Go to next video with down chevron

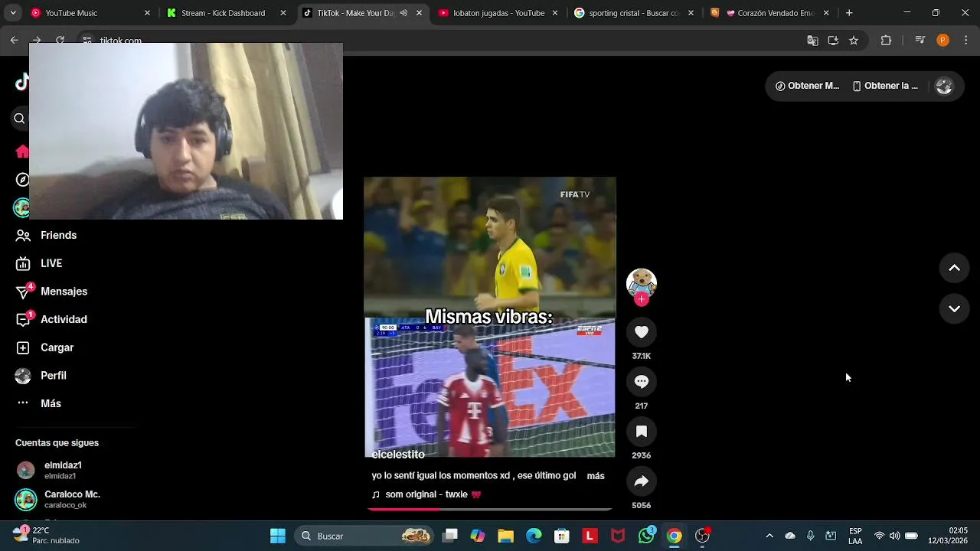(954, 308)
